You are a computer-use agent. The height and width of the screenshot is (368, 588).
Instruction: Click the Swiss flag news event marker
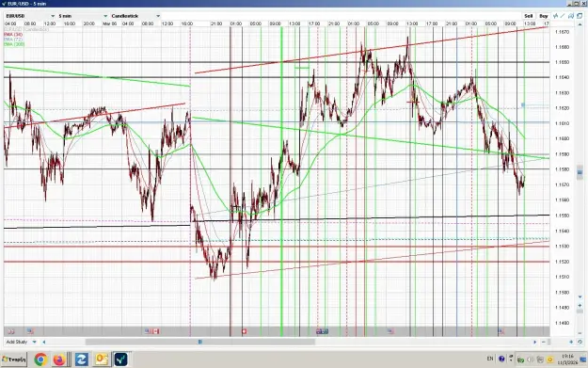[244, 331]
